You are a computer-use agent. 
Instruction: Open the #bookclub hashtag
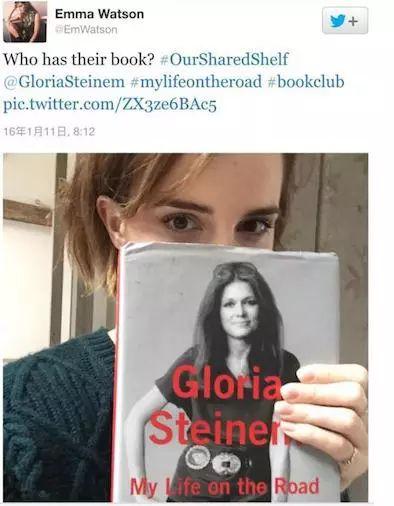point(306,82)
